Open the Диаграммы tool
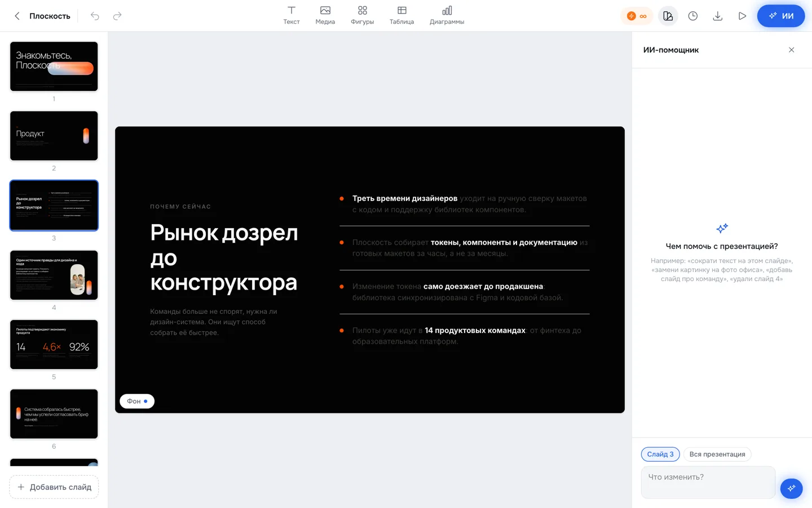This screenshot has width=812, height=508. [x=447, y=15]
